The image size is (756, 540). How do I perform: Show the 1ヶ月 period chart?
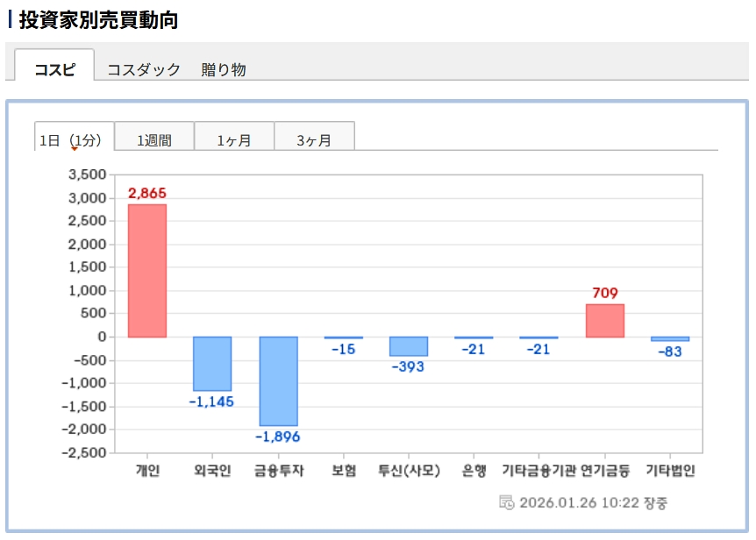tap(234, 139)
